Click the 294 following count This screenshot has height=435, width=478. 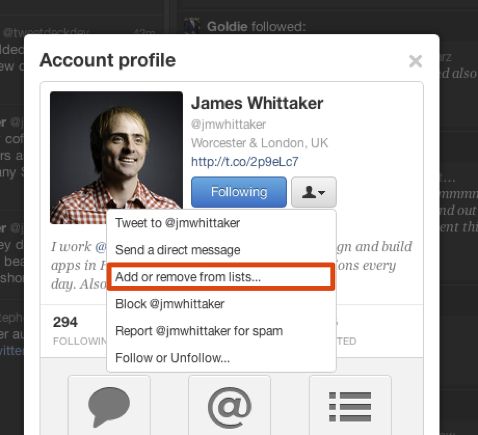[65, 322]
